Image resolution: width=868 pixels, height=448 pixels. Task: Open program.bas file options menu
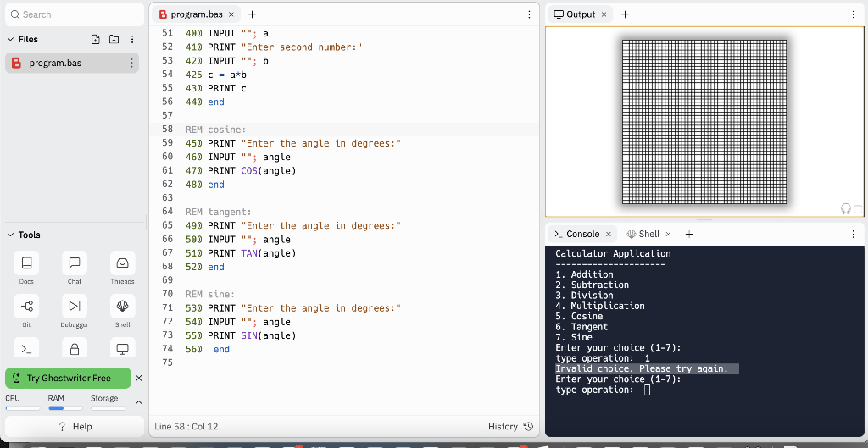coord(131,63)
